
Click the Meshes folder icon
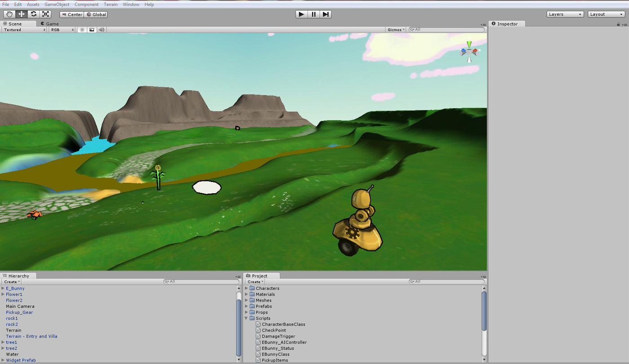(x=252, y=300)
